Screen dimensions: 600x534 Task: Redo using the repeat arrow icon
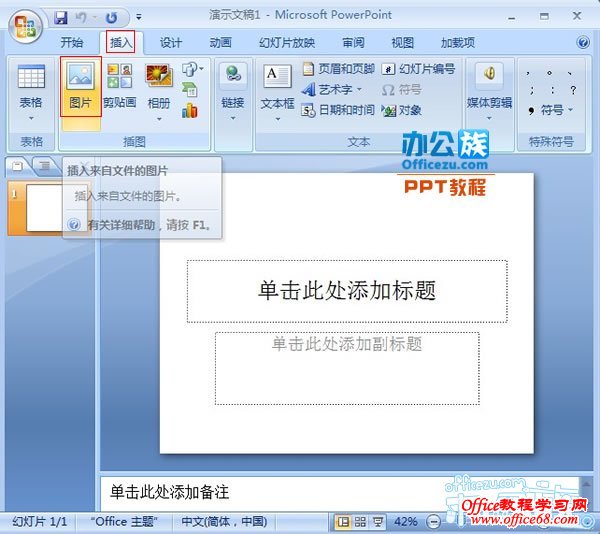point(111,18)
